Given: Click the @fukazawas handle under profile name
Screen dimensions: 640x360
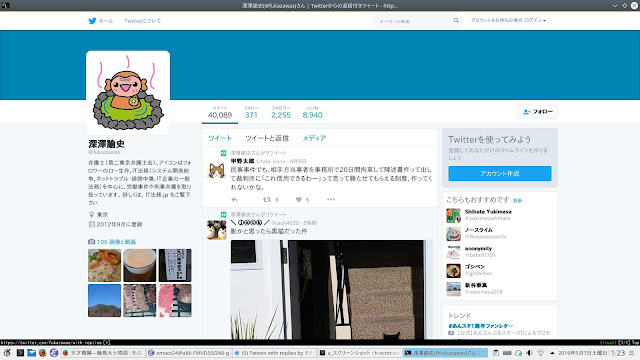Looking at the screenshot, I should (x=104, y=152).
